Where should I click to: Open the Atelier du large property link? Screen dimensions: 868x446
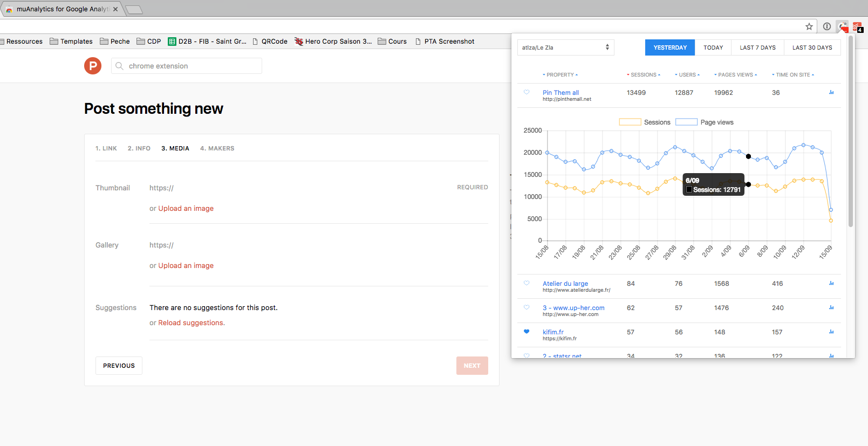tap(565, 284)
